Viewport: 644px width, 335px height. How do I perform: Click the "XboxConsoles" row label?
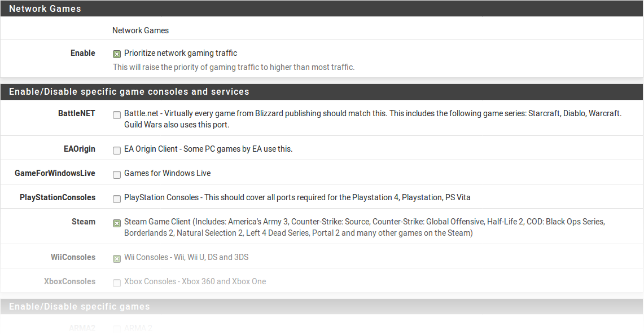69,281
